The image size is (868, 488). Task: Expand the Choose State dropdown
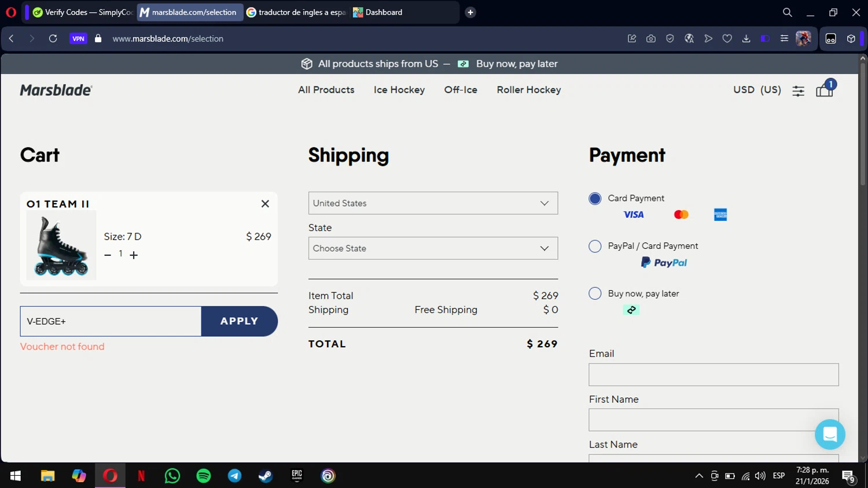(x=433, y=248)
